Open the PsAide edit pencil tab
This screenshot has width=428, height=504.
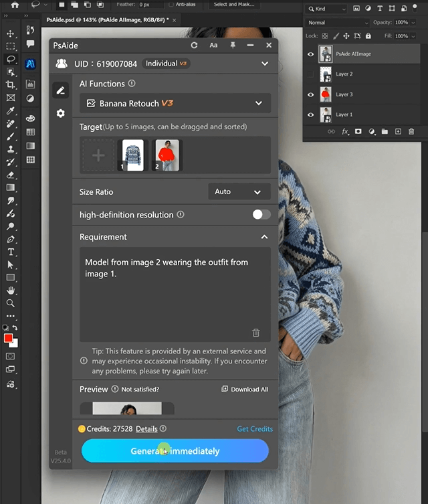(60, 90)
